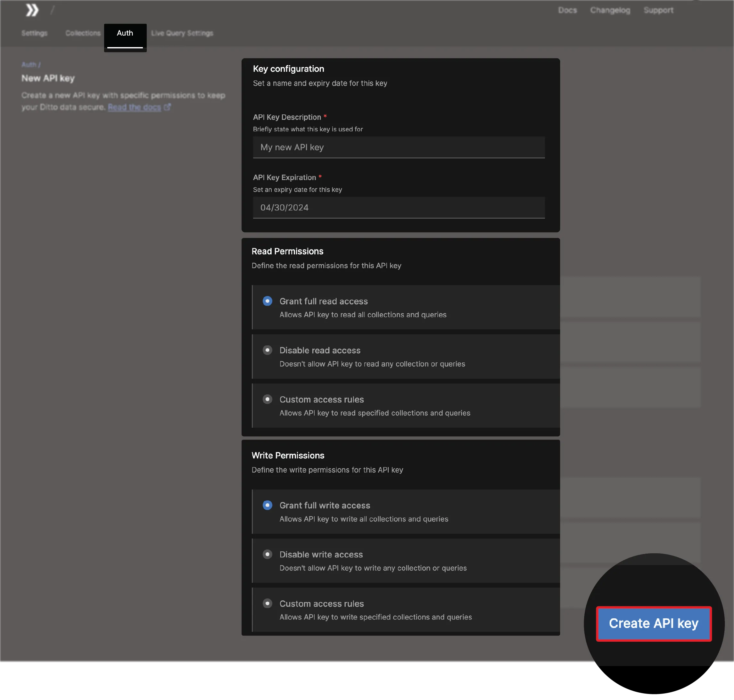Click 'Define the read permissions for this API key'
Screen dimensions: 734x700
point(326,266)
